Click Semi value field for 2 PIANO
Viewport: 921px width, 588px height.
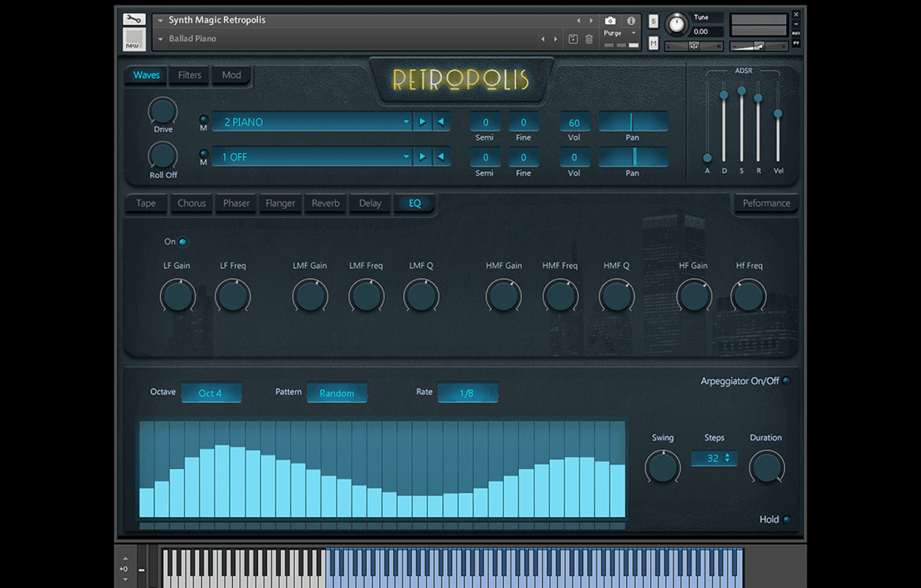click(485, 122)
